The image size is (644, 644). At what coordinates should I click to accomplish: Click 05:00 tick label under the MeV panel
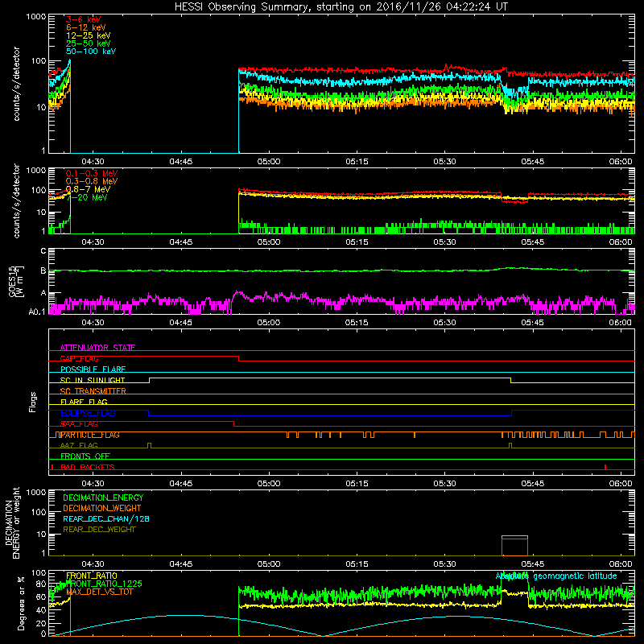click(269, 242)
